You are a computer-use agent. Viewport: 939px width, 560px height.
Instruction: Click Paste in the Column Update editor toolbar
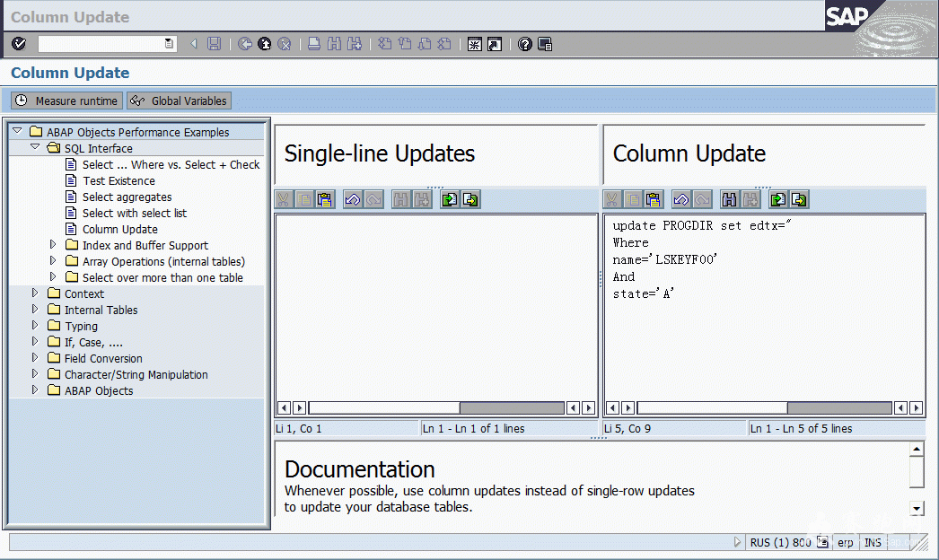coord(654,199)
